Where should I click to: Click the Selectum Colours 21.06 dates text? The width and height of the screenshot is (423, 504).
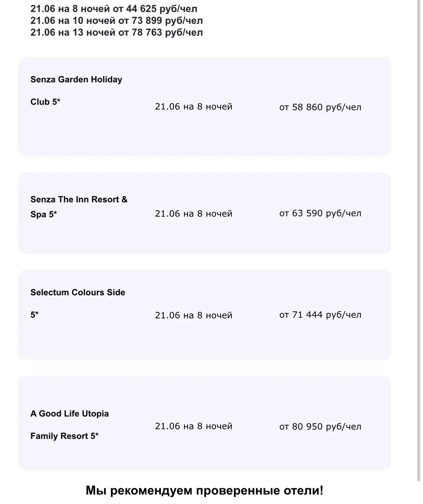click(194, 315)
